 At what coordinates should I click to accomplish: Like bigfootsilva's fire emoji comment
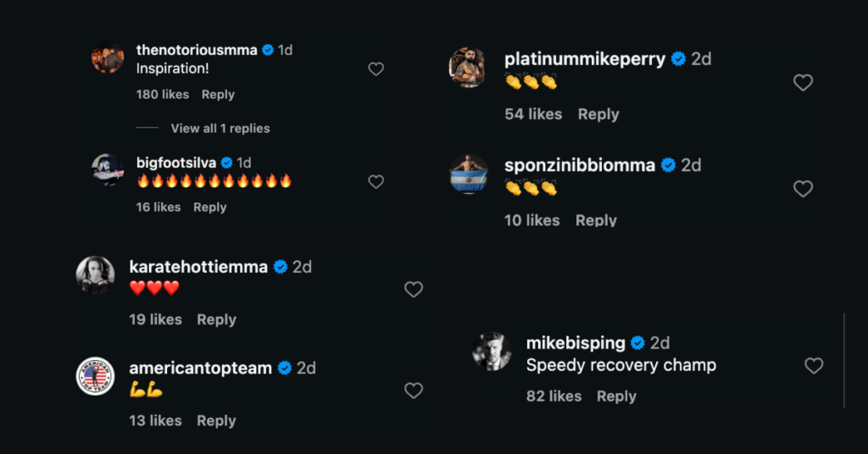376,181
